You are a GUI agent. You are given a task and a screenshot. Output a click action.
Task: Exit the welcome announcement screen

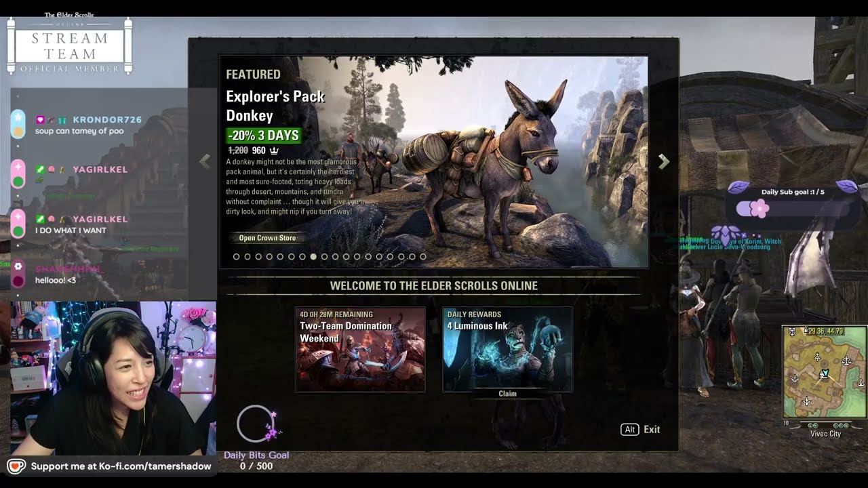[652, 429]
